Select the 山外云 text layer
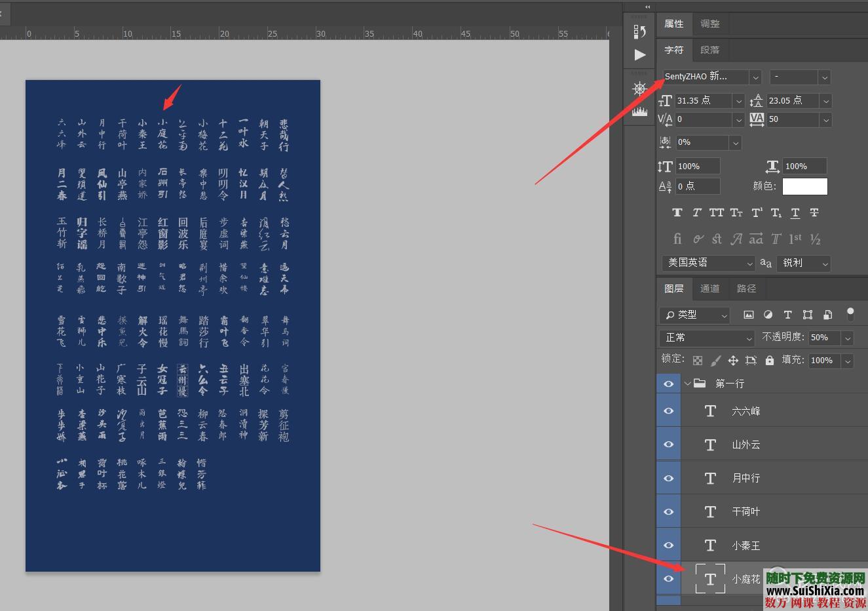The image size is (868, 611). pyautogui.click(x=746, y=444)
